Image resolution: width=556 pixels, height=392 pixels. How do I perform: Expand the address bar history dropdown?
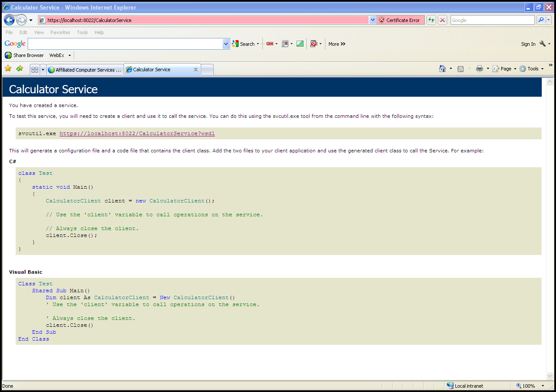point(372,20)
